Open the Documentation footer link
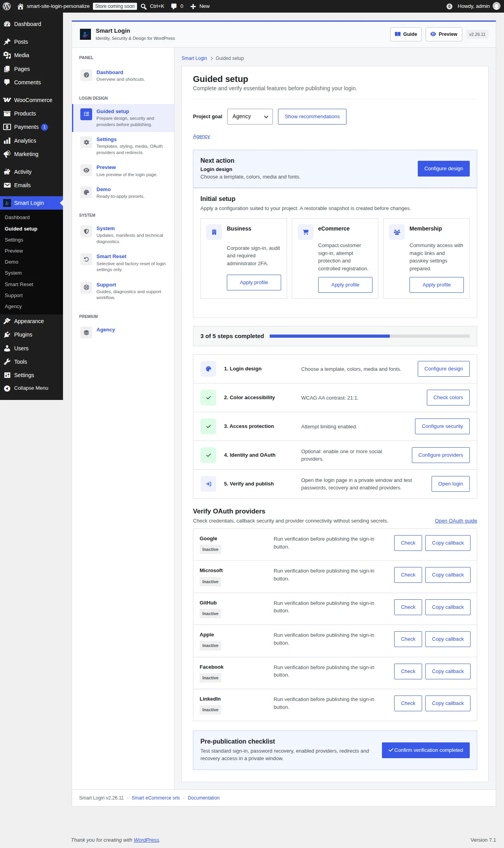 (x=204, y=798)
